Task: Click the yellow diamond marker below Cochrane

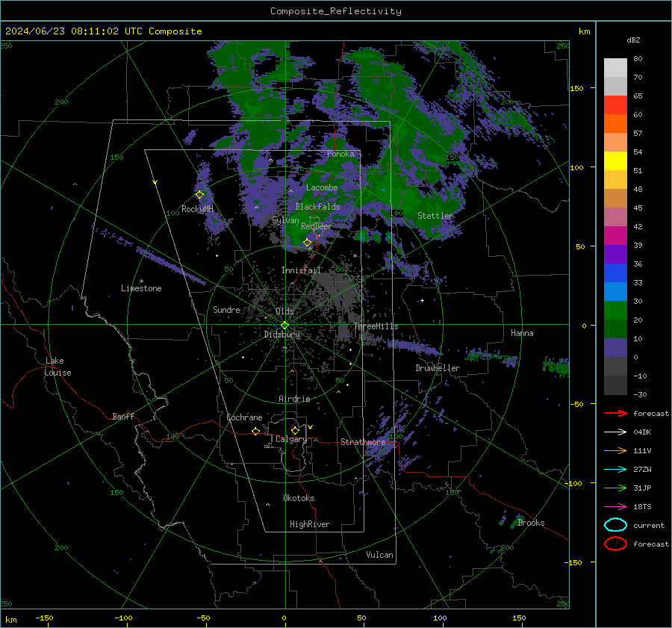Action: (256, 431)
